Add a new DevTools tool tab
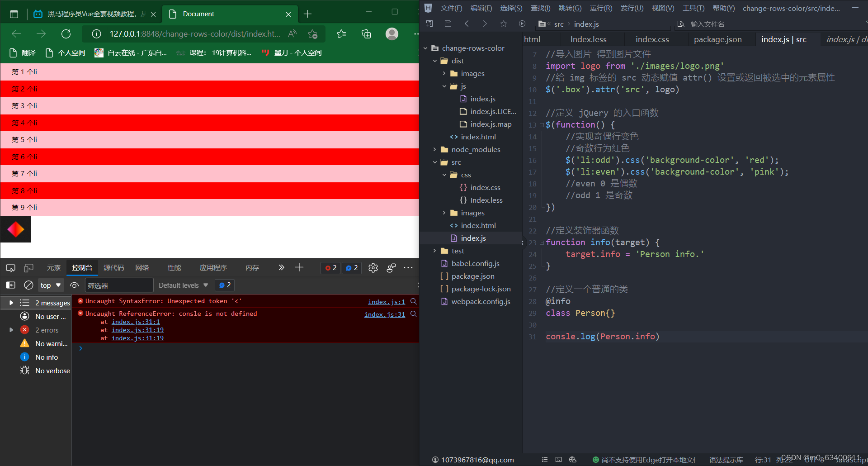Viewport: 868px width, 466px height. [299, 267]
